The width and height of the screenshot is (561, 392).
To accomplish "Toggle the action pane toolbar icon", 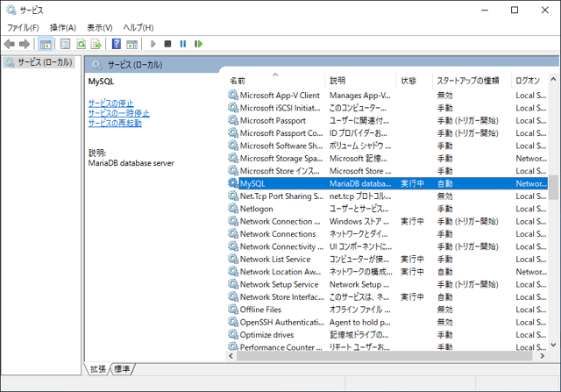I will click(x=132, y=44).
